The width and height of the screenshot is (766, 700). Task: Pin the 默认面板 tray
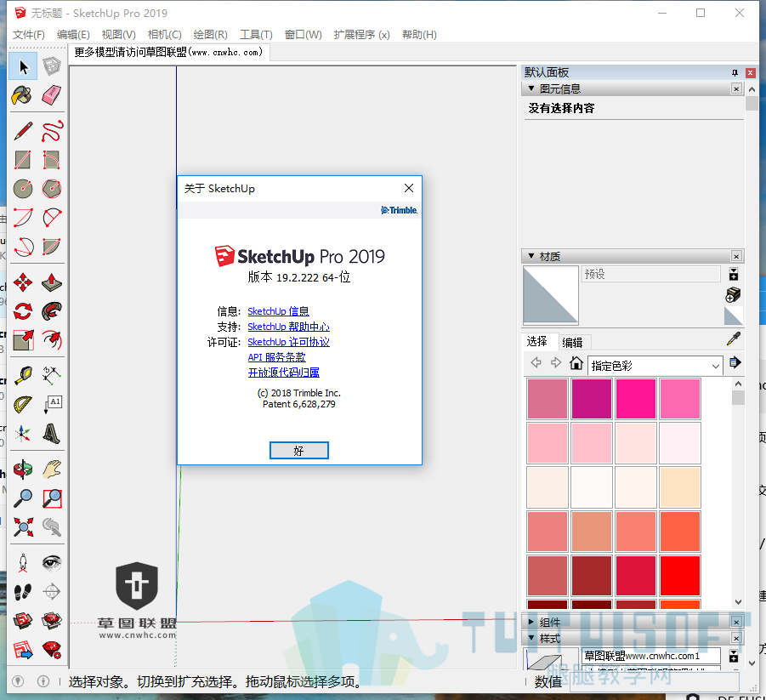click(x=735, y=73)
